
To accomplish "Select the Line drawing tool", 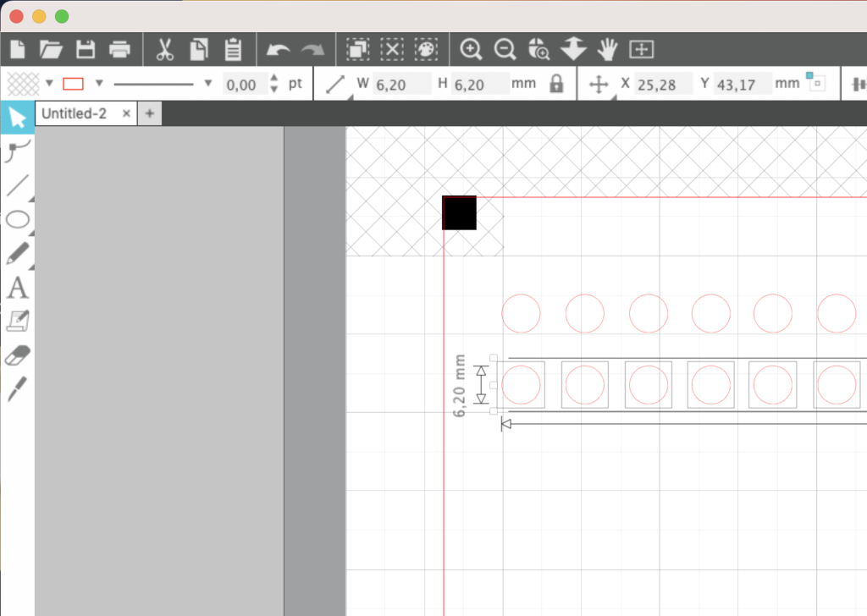I will click(17, 185).
